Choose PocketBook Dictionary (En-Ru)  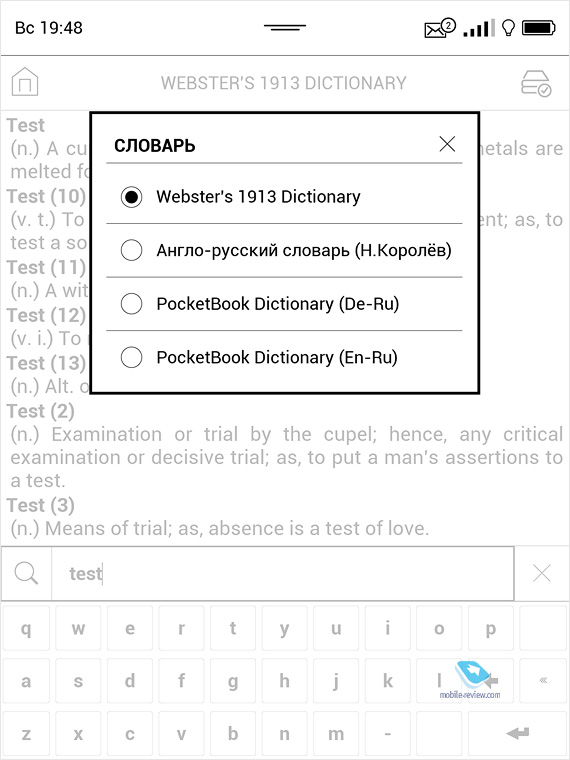click(x=284, y=358)
